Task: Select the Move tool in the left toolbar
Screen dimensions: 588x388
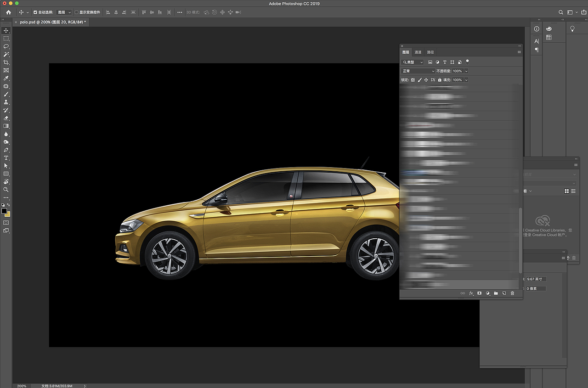Action: [x=6, y=30]
